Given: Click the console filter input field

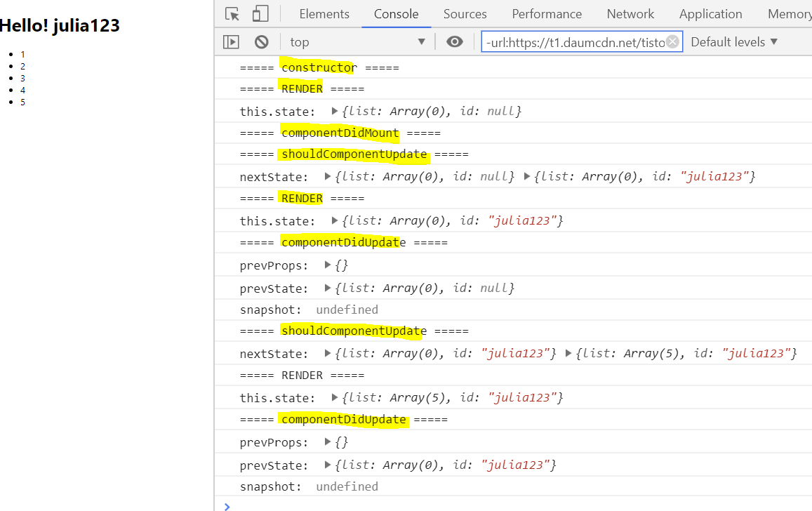Looking at the screenshot, I should pyautogui.click(x=582, y=42).
